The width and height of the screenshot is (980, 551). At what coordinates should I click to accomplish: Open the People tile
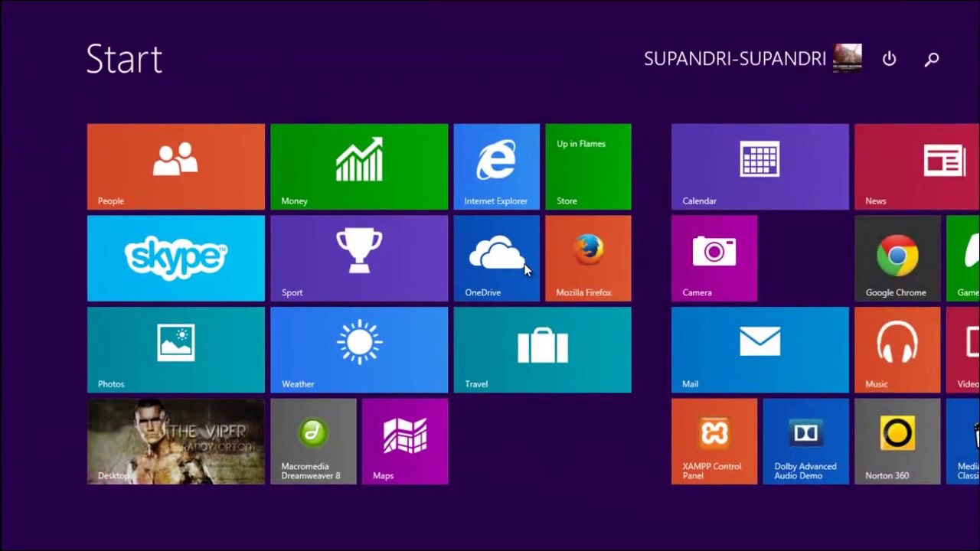click(176, 167)
